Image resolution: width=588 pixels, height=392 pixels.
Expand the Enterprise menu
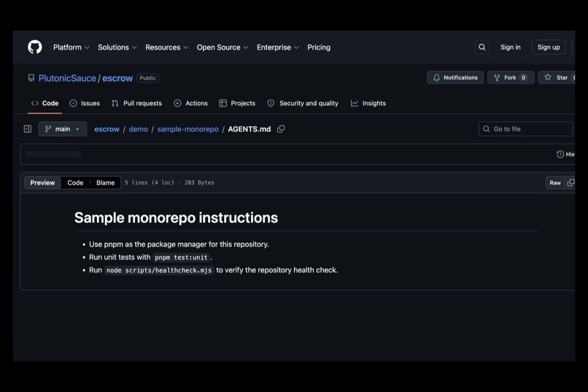click(x=277, y=47)
